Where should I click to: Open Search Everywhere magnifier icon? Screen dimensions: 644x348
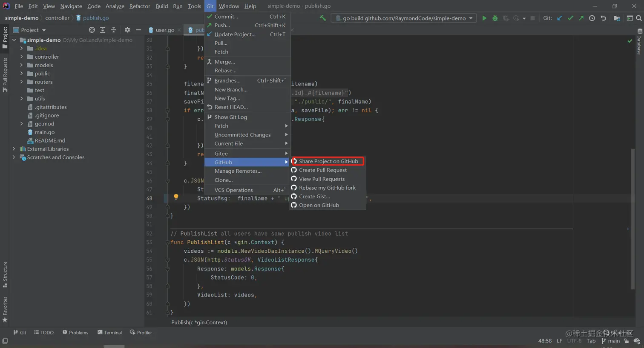pos(639,18)
